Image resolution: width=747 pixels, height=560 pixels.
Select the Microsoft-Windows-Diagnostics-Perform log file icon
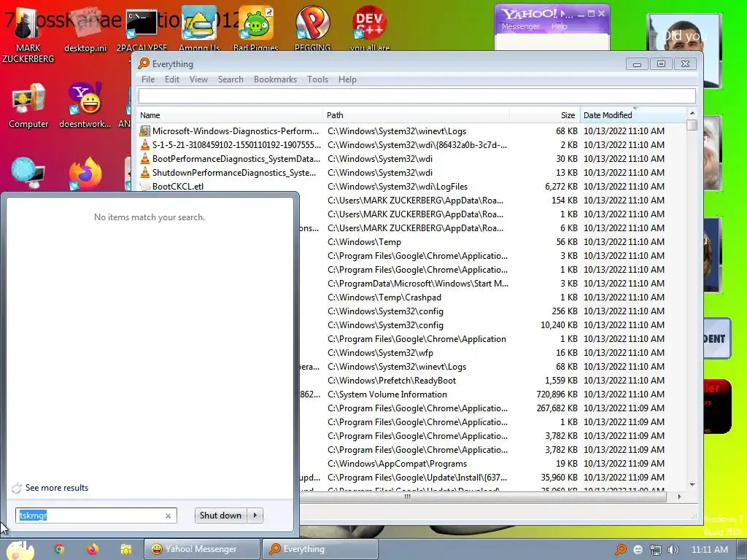click(x=145, y=131)
